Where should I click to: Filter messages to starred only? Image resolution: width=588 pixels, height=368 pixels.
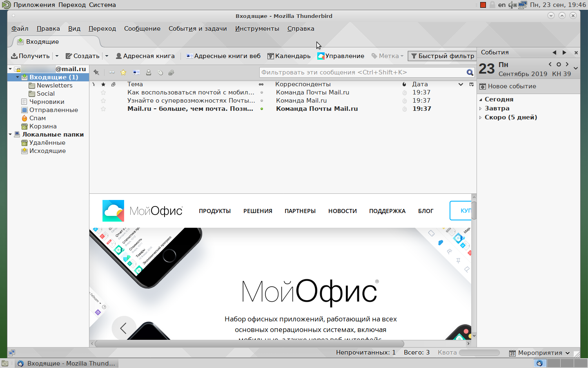(x=123, y=72)
